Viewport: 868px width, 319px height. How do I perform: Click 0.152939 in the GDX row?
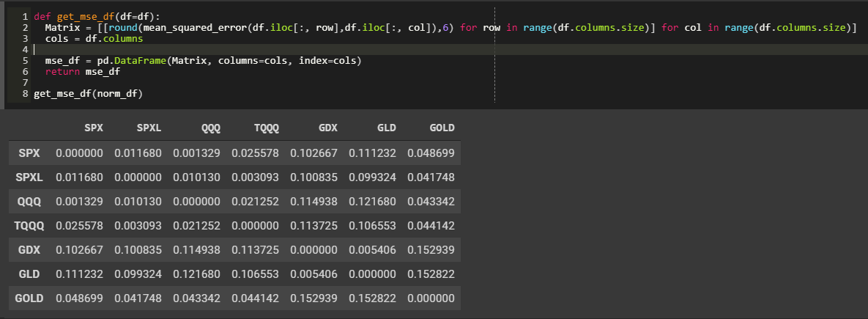coord(431,250)
